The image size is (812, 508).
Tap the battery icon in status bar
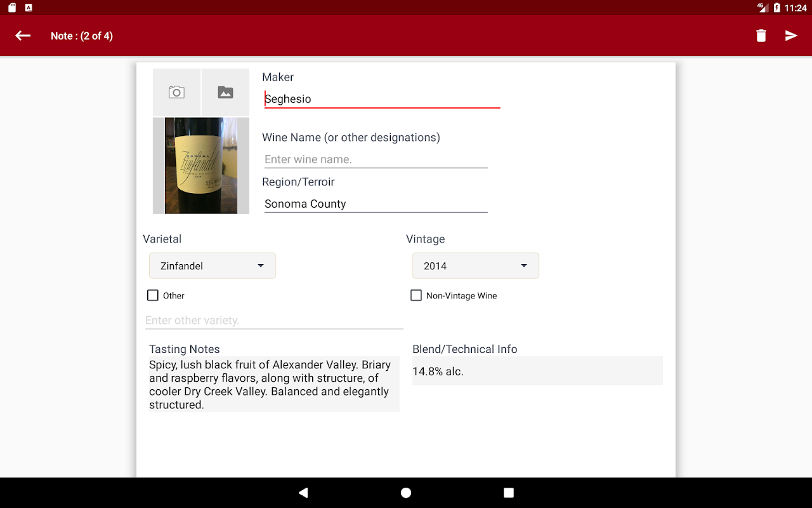[x=776, y=8]
